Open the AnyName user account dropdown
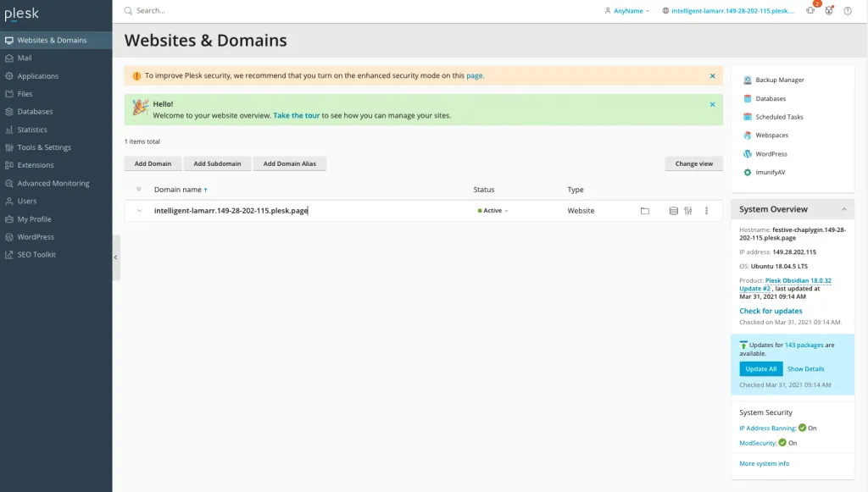Viewport: 868px width, 492px height. [x=627, y=11]
